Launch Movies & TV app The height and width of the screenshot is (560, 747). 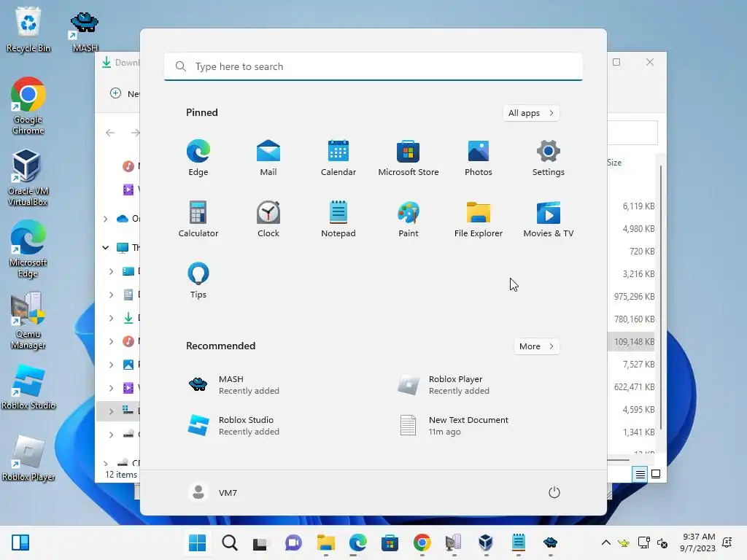coord(549,219)
